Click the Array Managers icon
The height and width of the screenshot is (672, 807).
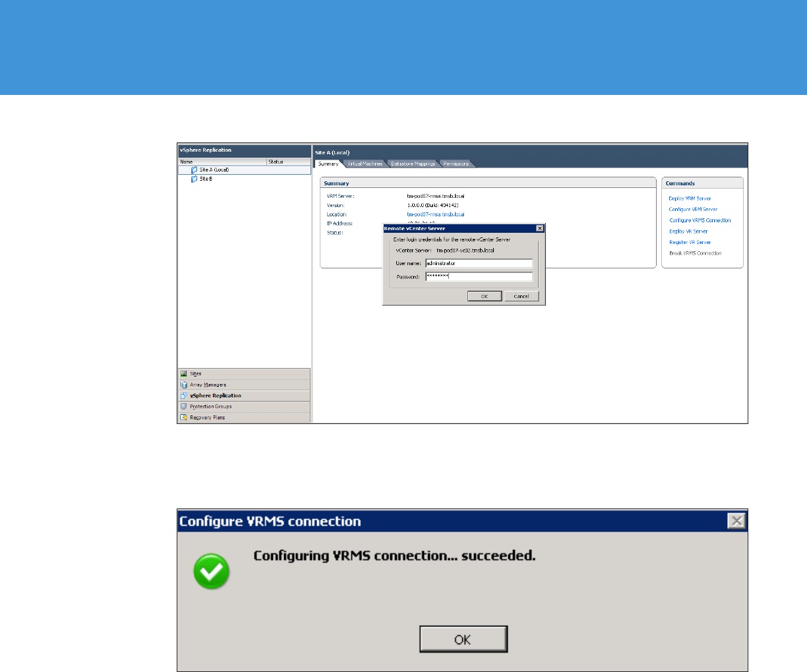point(184,384)
